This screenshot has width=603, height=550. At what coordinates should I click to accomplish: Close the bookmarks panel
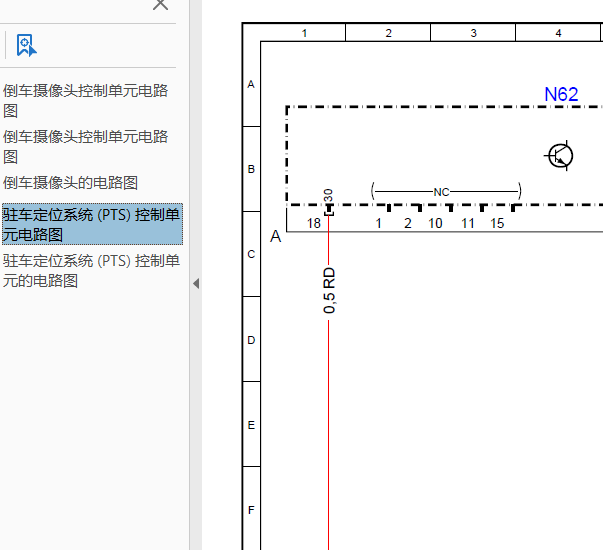160,5
